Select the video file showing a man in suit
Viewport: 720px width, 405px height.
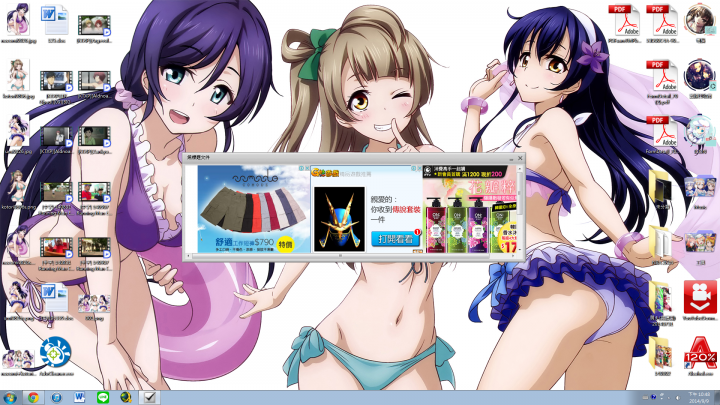[56, 85]
